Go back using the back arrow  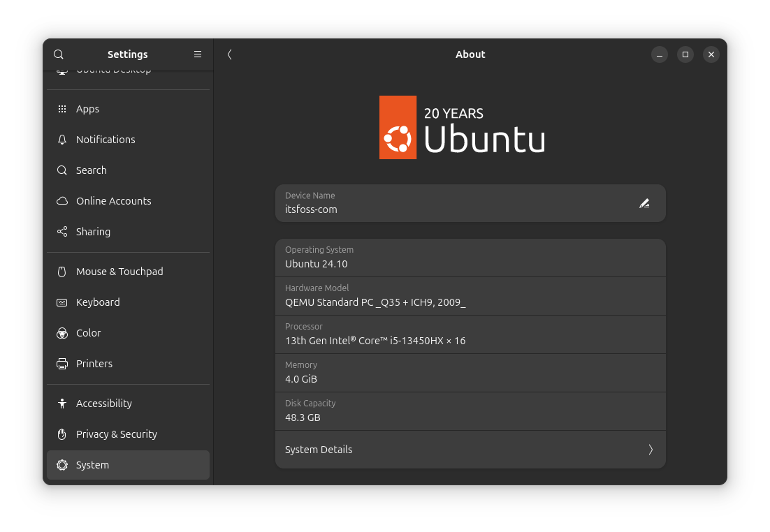tap(229, 54)
